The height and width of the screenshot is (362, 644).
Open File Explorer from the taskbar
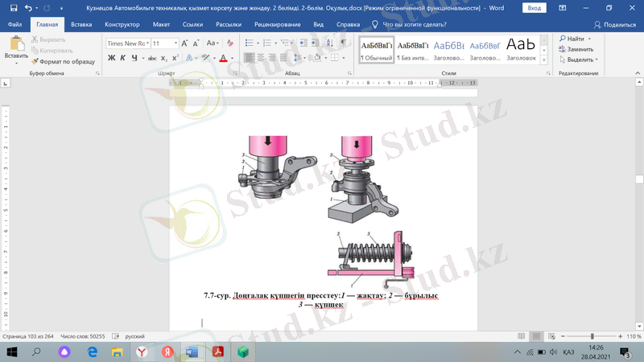click(x=117, y=352)
